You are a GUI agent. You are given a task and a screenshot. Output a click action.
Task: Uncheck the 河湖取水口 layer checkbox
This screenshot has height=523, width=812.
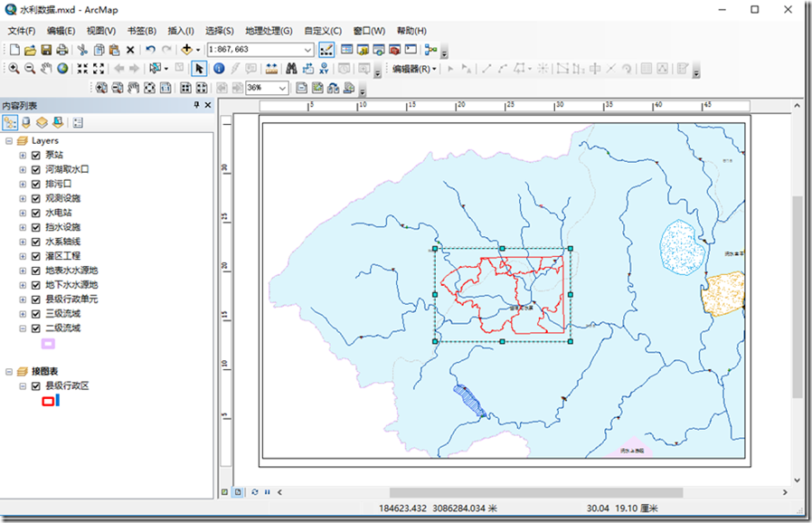tap(36, 169)
